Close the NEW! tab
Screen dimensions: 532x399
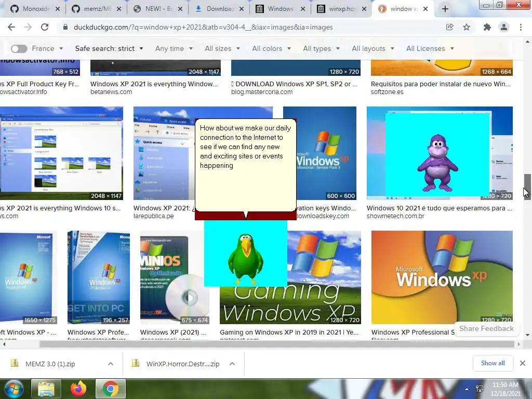(180, 9)
